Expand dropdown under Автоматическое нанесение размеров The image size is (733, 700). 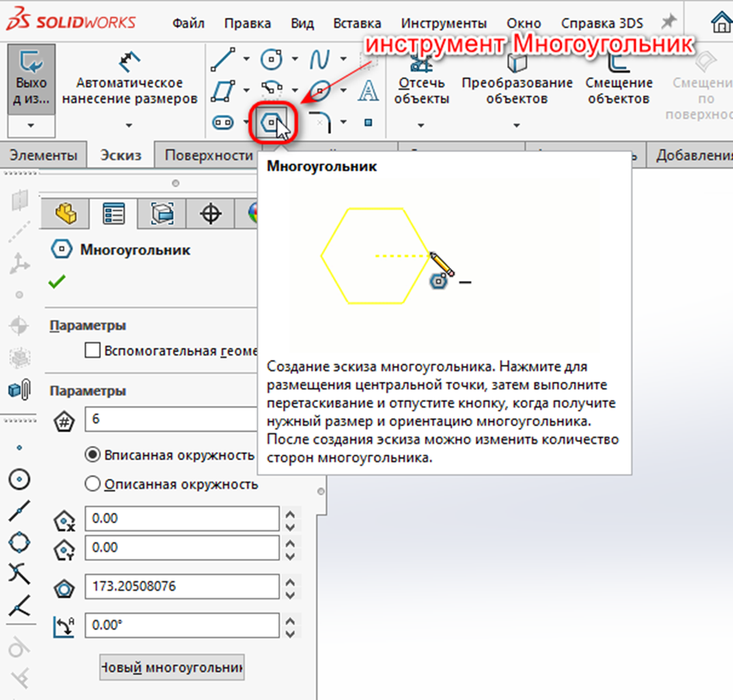click(x=129, y=125)
